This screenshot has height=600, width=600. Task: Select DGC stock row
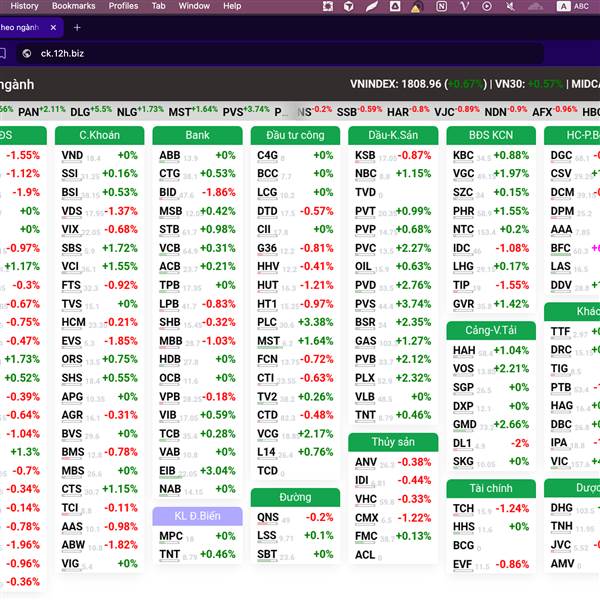coord(574,155)
